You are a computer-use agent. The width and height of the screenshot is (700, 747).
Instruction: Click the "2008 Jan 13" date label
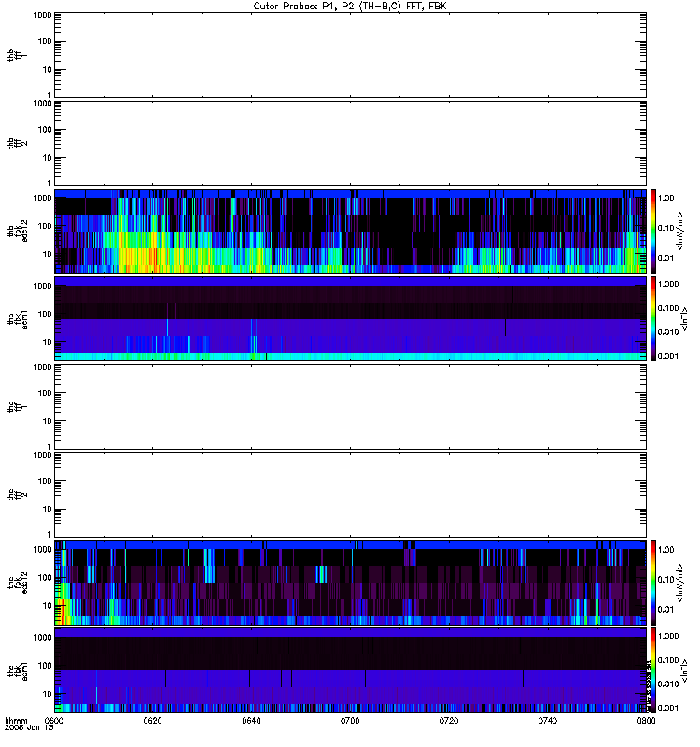29,727
